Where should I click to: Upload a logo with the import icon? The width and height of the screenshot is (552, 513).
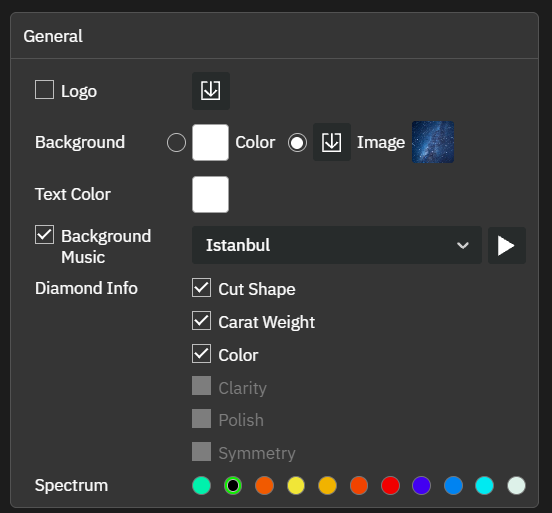[211, 91]
